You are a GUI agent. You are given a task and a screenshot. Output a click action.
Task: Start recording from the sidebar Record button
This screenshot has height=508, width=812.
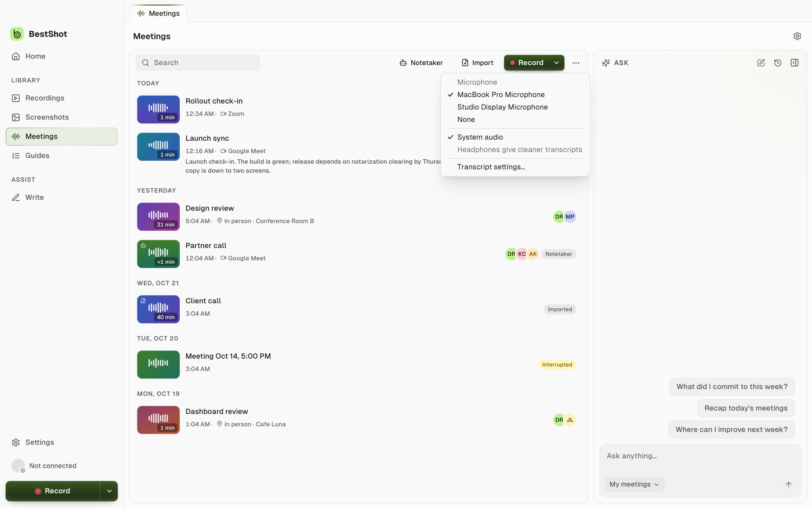click(x=53, y=491)
